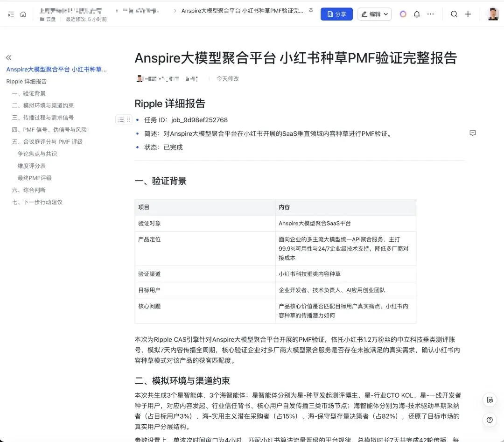Viewport: 504px width, 442px height.
Task: Collapse the outline with double-chevron icon
Action: [x=9, y=57]
